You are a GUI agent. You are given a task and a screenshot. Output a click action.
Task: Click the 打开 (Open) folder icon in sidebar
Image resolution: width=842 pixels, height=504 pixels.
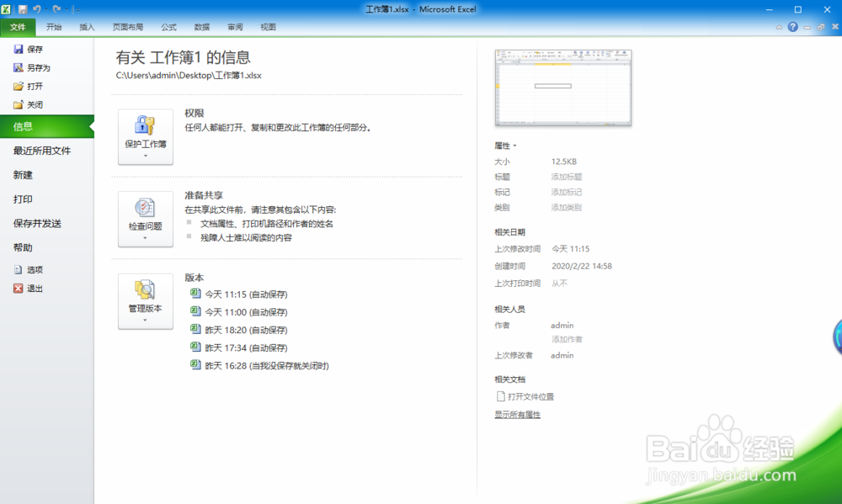point(19,87)
